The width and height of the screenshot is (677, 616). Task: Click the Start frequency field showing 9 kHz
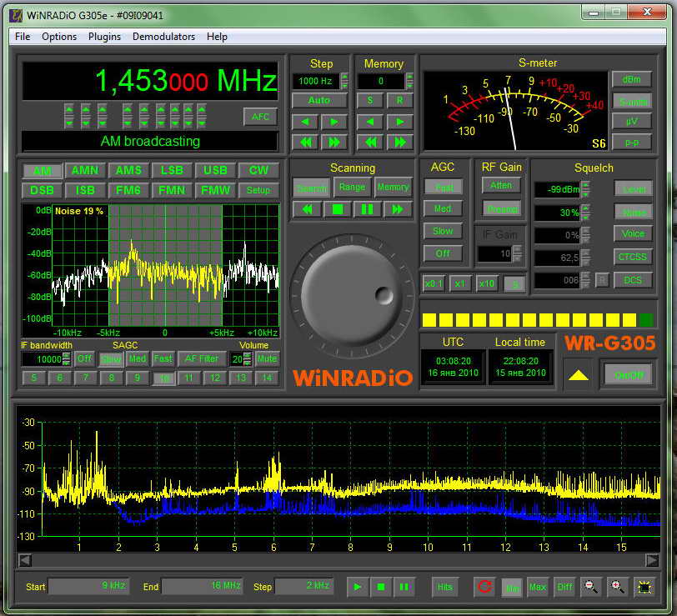click(88, 586)
